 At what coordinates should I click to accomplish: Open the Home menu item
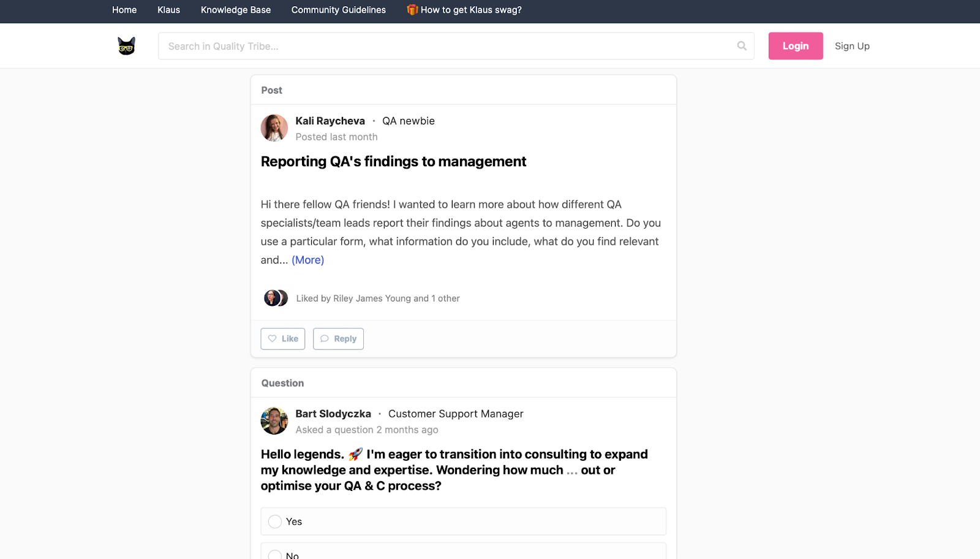pyautogui.click(x=124, y=10)
